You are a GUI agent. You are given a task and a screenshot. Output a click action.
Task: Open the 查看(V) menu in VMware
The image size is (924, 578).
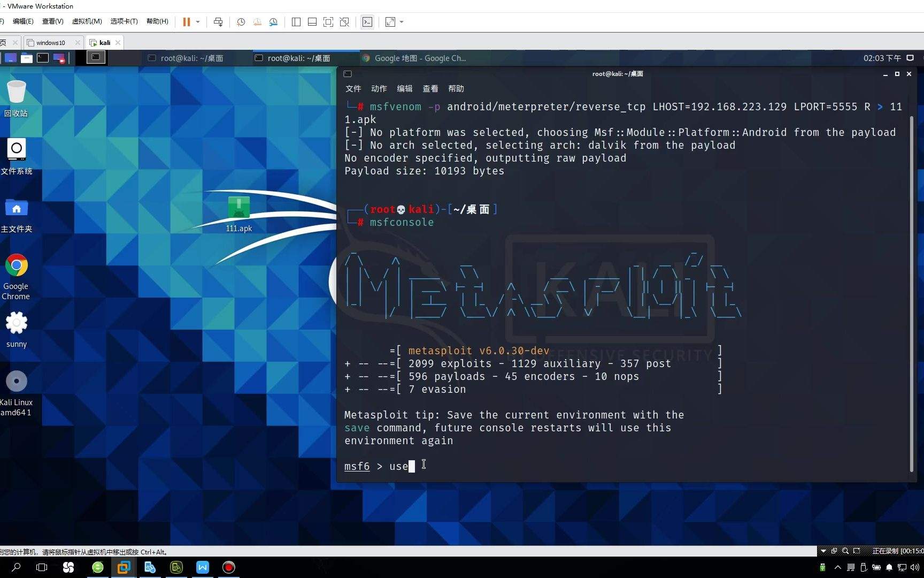tap(52, 21)
